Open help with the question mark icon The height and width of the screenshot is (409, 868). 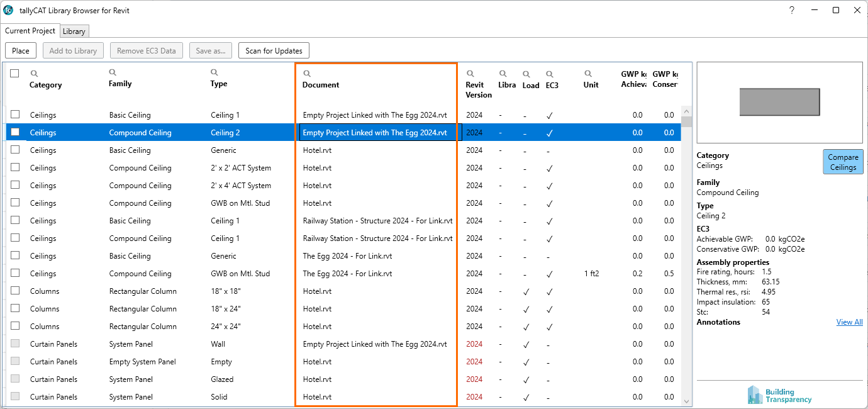(792, 10)
